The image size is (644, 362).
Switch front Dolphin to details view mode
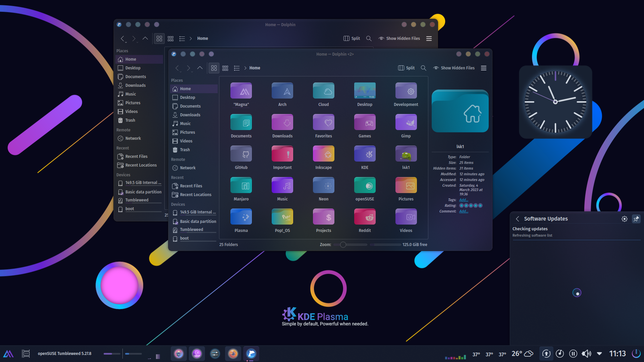coord(237,68)
